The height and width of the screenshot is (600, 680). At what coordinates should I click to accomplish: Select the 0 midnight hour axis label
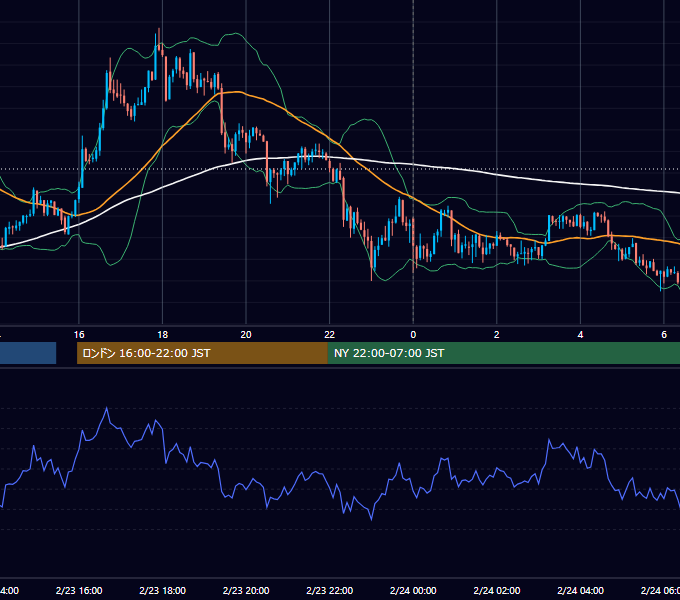coord(413,335)
